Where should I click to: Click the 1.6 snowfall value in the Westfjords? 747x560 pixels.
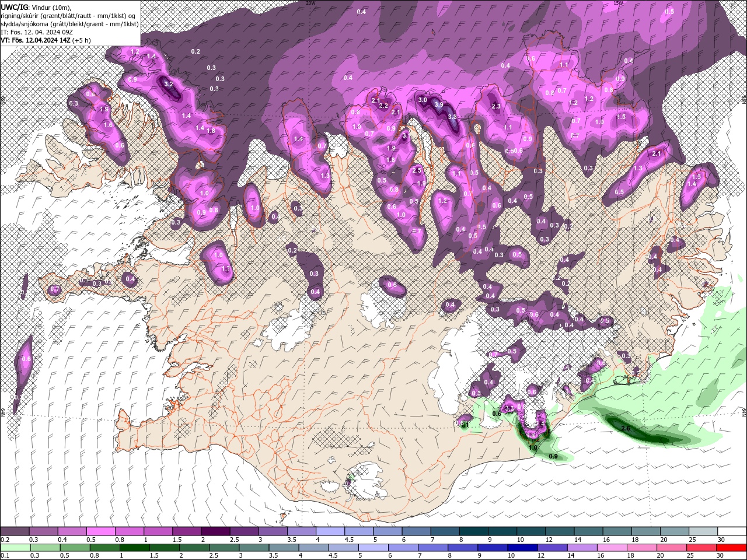point(108,125)
